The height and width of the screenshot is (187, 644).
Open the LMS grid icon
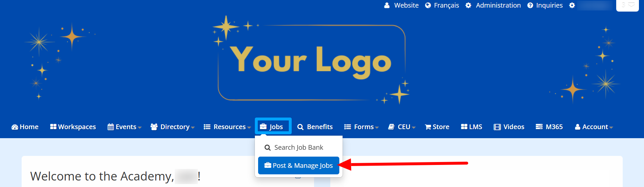464,127
